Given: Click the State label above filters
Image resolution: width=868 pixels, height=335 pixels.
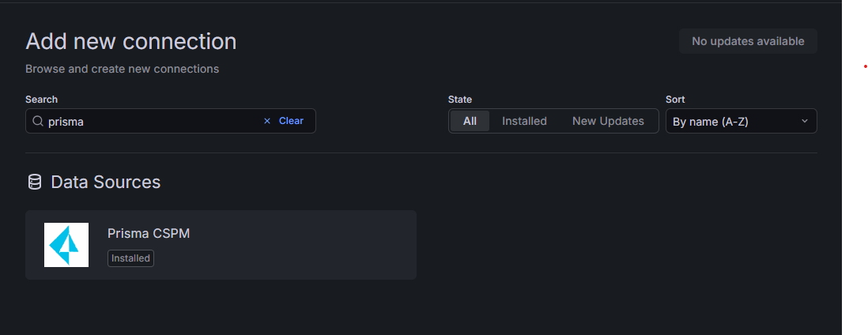Looking at the screenshot, I should pyautogui.click(x=460, y=99).
